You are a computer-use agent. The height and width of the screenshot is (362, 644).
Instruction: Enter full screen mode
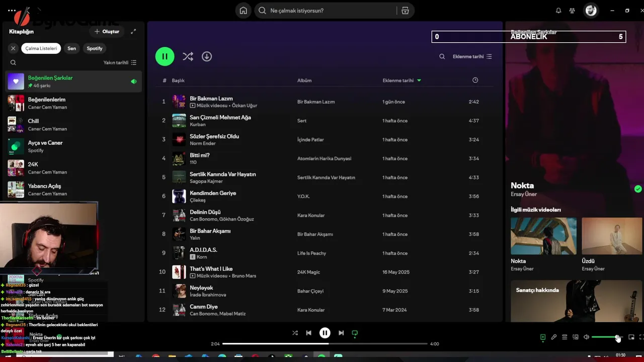pos(641,337)
